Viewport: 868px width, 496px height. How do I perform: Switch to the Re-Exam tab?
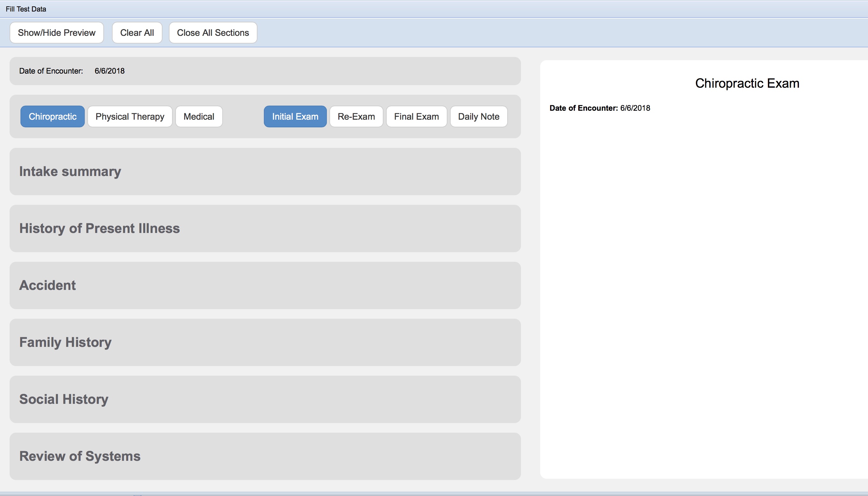coord(356,116)
